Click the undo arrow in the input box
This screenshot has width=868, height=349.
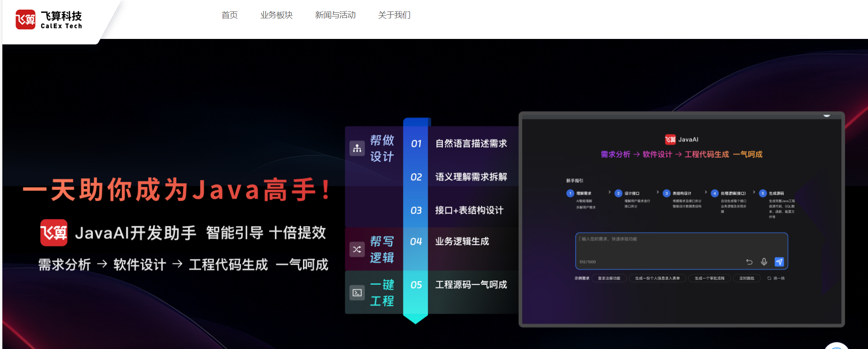749,262
